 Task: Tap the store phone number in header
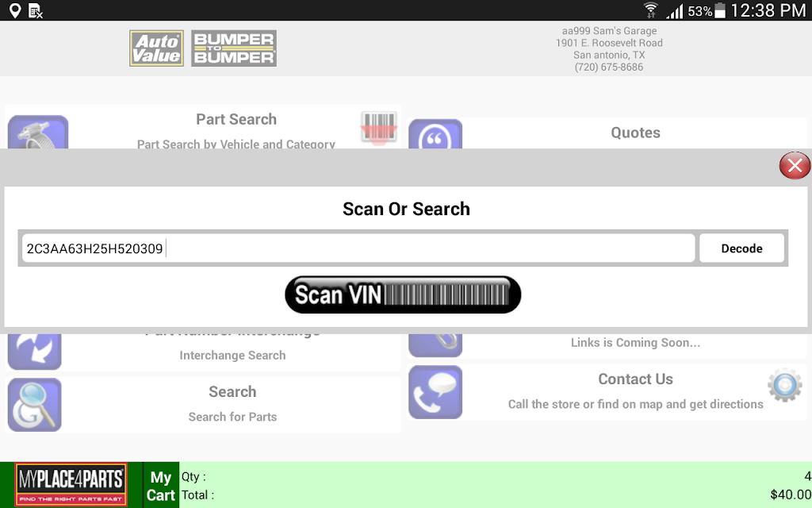pyautogui.click(x=609, y=67)
